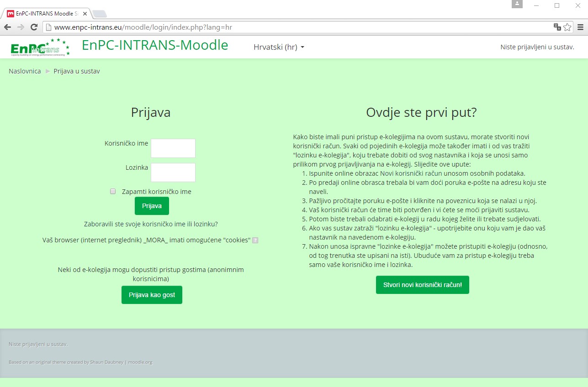Click Stvori novi korisnički račun button
The width and height of the screenshot is (588, 387).
tap(422, 285)
